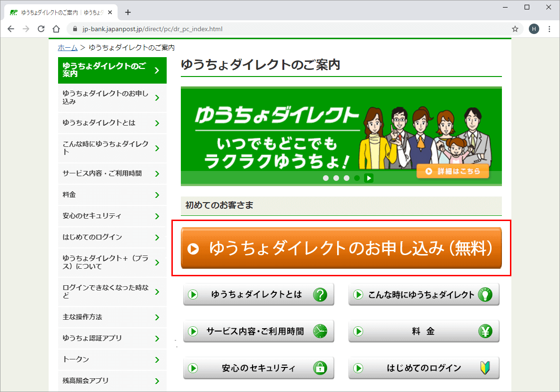Click the chevron beside 主な操作方法 in sidebar
560x392 pixels.
[x=157, y=317]
